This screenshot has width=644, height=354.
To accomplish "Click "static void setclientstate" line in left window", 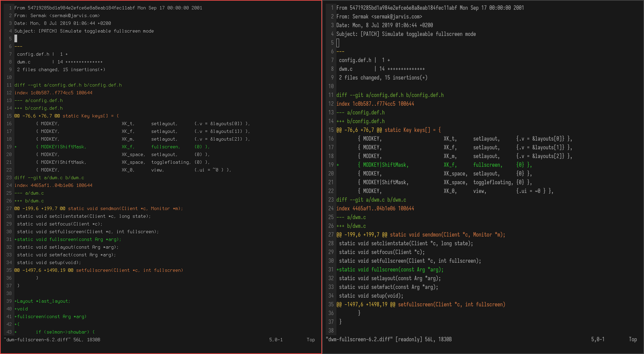I will (x=84, y=216).
